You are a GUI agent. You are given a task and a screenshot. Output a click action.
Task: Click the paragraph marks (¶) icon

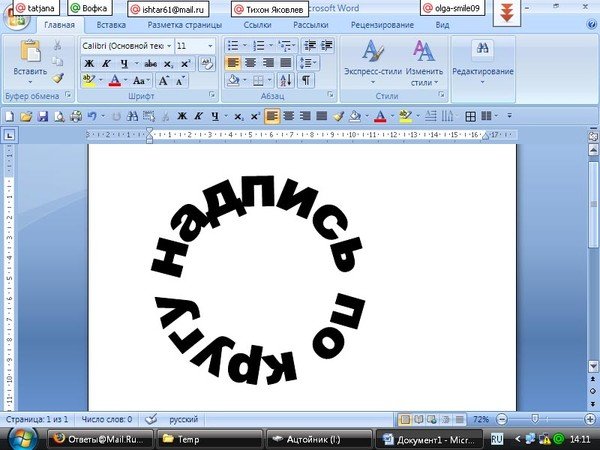click(x=306, y=80)
